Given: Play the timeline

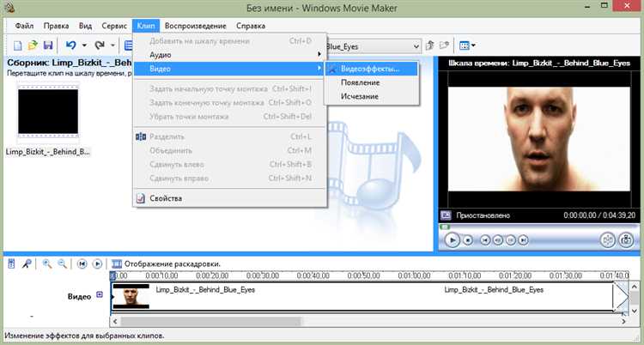Looking at the screenshot, I should 97,263.
